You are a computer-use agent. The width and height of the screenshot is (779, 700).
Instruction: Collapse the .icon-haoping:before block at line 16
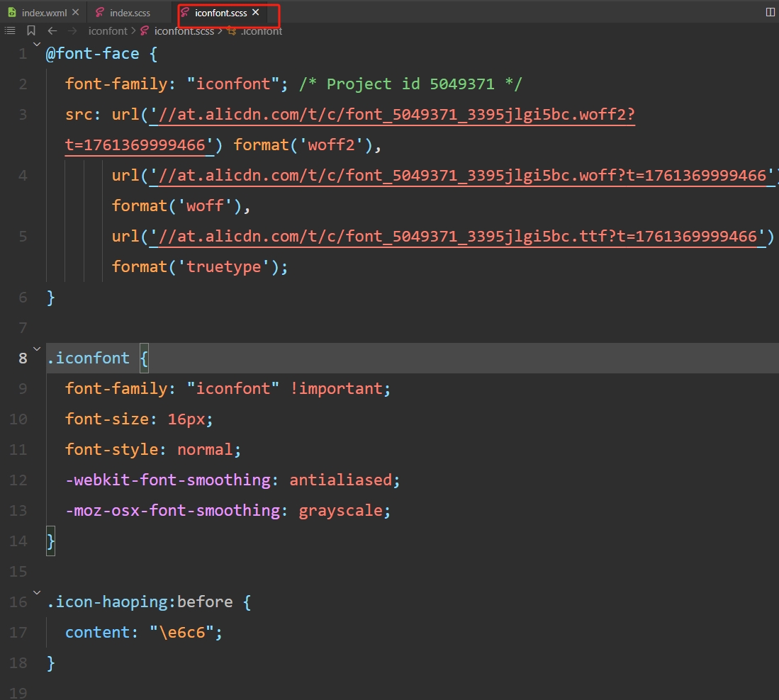tap(37, 597)
